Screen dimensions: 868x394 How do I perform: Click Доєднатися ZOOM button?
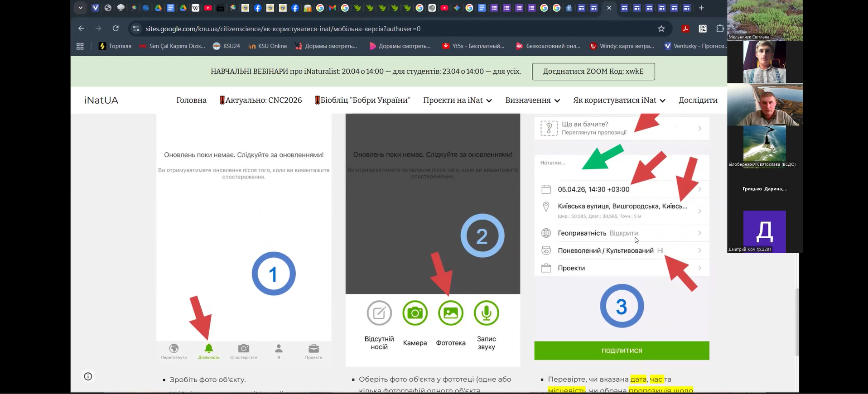click(593, 72)
